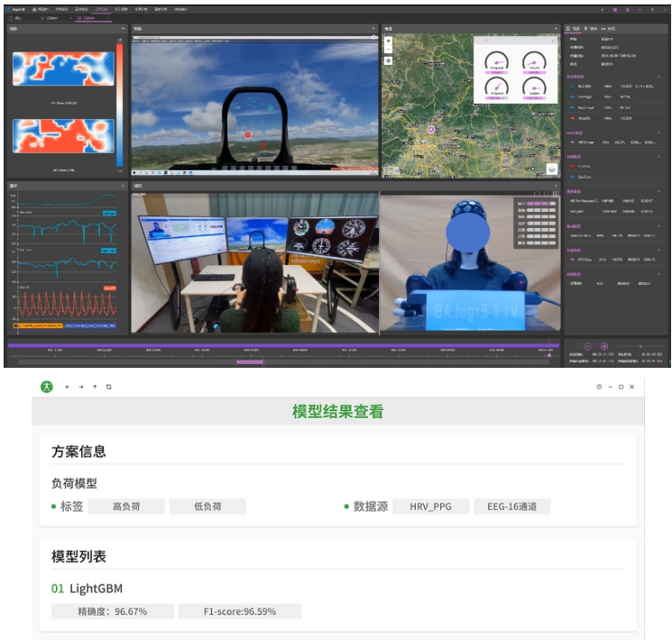Collapse the first section in right info panel

click(659, 77)
